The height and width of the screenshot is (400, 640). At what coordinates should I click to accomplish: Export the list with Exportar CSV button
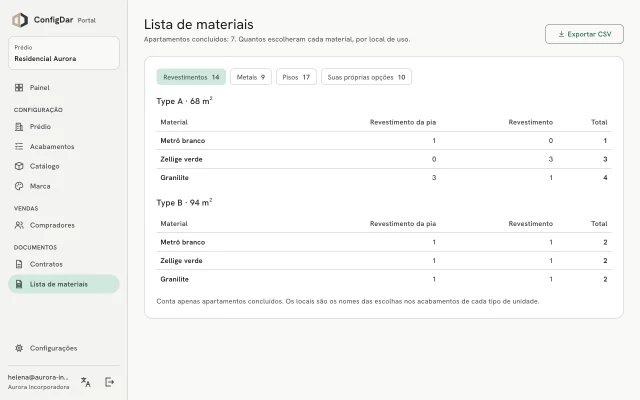pyautogui.click(x=584, y=34)
